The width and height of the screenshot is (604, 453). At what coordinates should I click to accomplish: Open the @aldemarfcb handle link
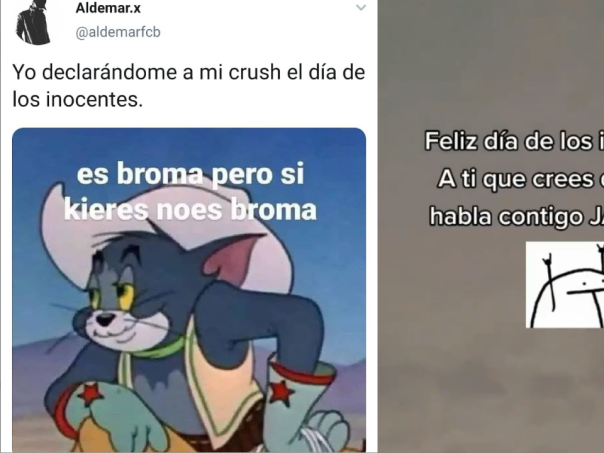(118, 32)
